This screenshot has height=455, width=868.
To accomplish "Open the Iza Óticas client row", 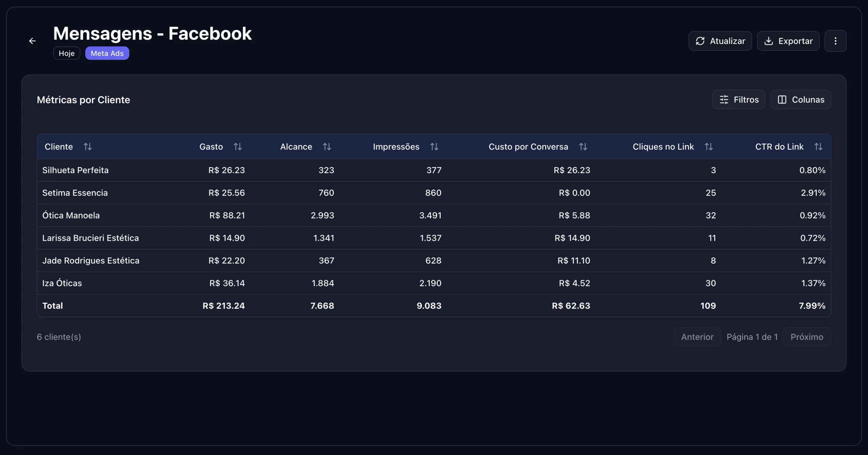I will tap(62, 283).
